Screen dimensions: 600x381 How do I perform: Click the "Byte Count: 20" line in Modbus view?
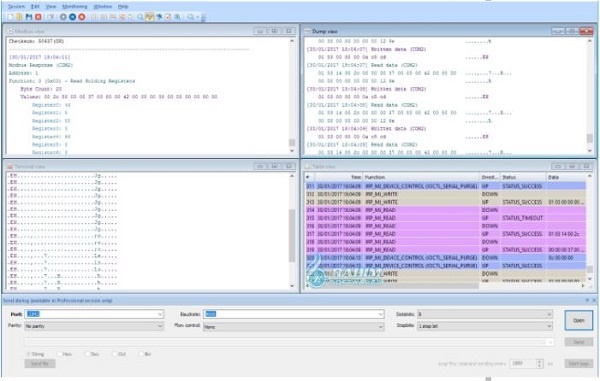[41, 89]
